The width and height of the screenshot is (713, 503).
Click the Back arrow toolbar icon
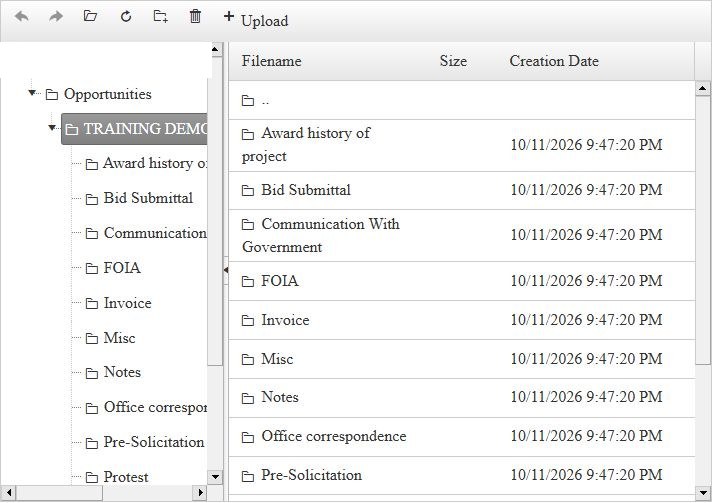coord(21,17)
